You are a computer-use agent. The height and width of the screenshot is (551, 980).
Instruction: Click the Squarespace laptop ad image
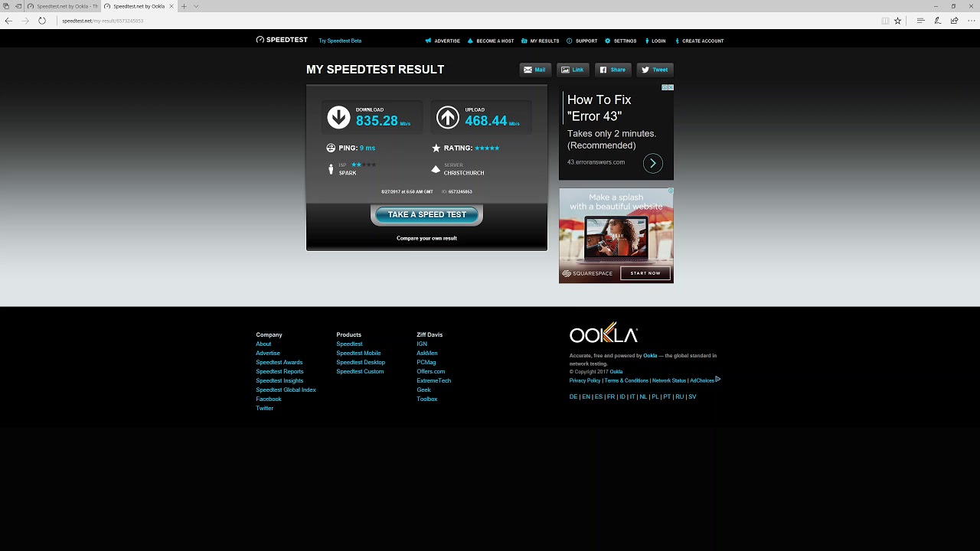(616, 237)
